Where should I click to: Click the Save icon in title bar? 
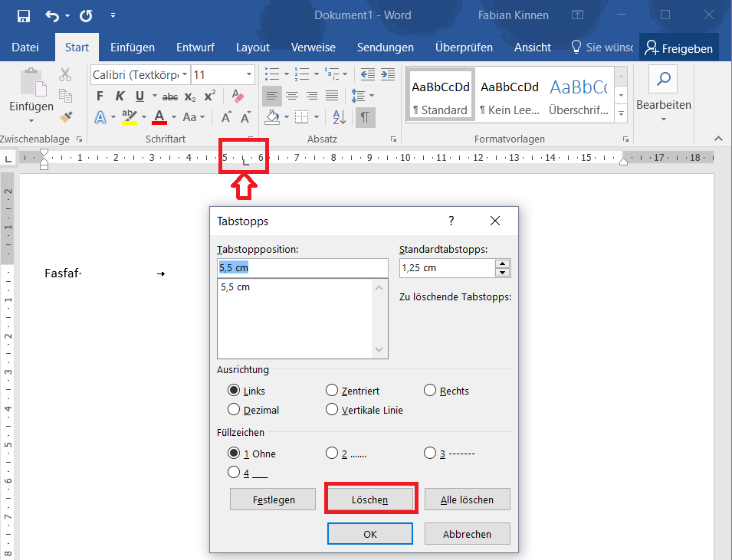23,16
